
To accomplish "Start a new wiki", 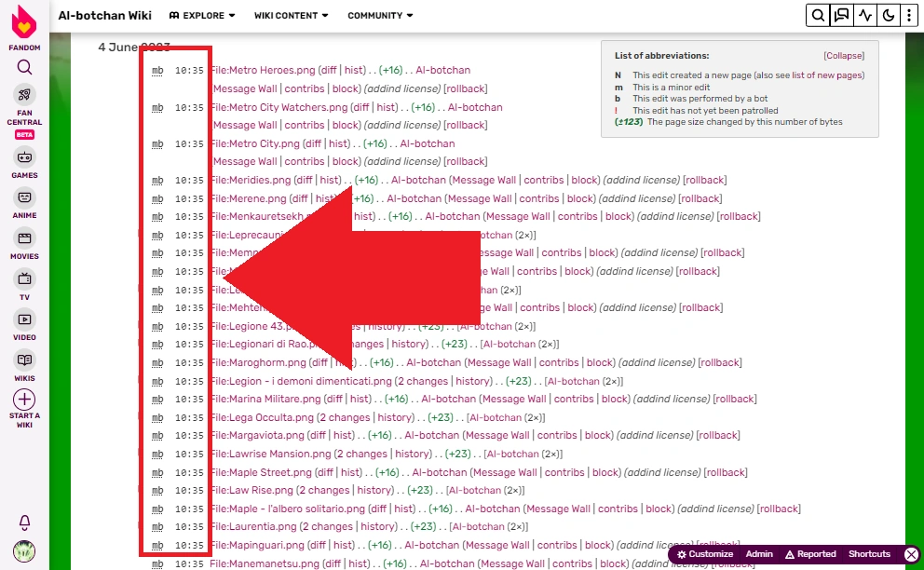I will tap(24, 409).
